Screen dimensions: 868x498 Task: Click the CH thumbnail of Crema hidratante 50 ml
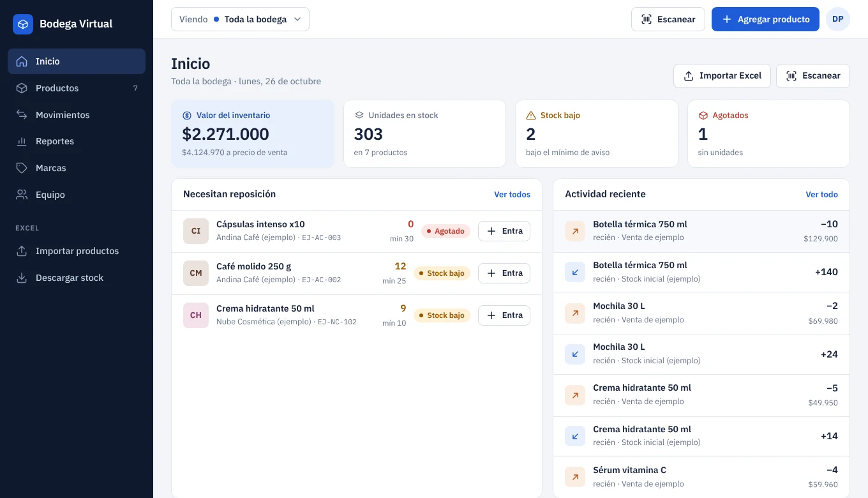pyautogui.click(x=196, y=315)
